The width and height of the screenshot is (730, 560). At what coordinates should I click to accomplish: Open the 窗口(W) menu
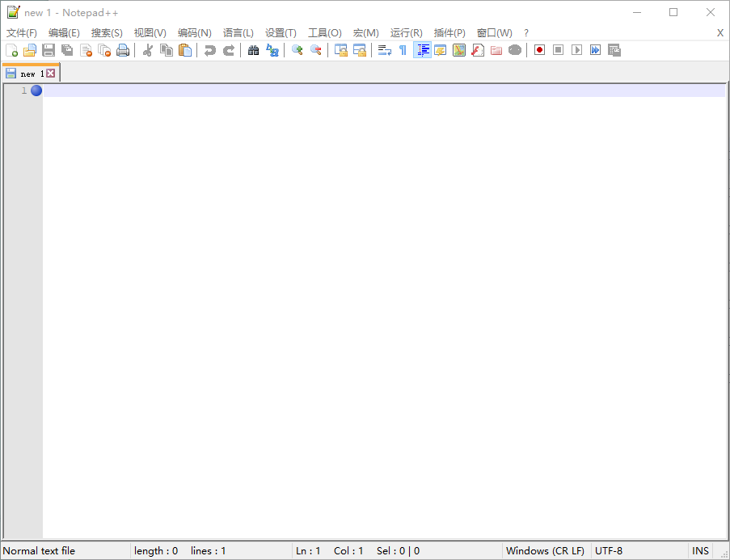tap(495, 33)
